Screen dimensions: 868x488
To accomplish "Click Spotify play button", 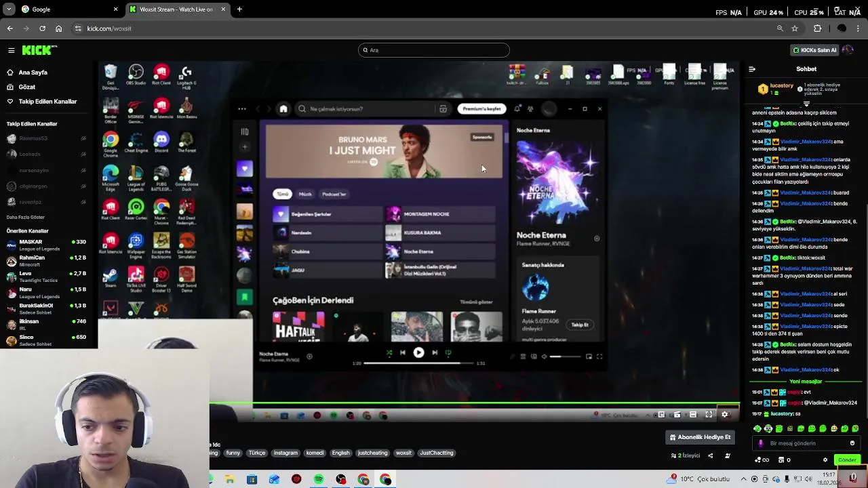I will 418,352.
